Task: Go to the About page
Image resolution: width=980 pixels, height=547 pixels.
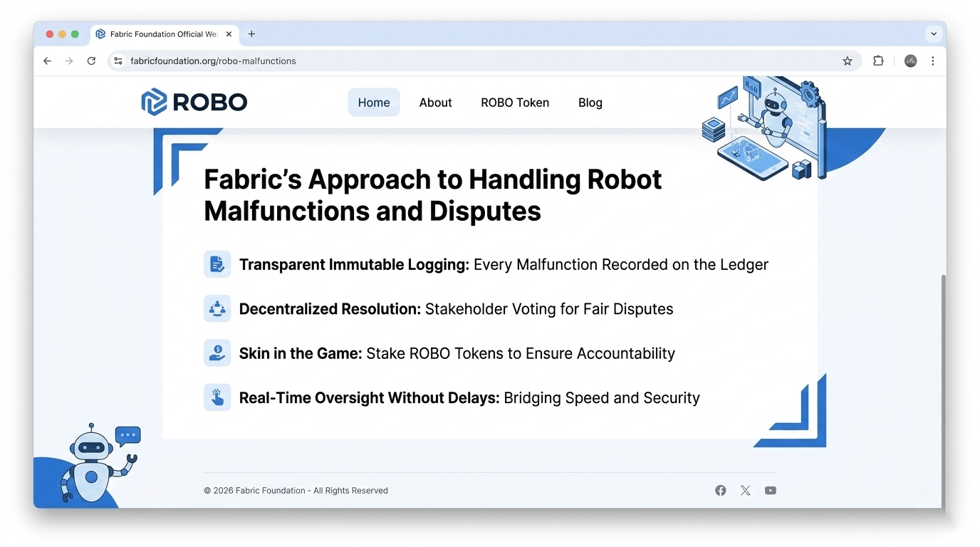Action: tap(435, 103)
